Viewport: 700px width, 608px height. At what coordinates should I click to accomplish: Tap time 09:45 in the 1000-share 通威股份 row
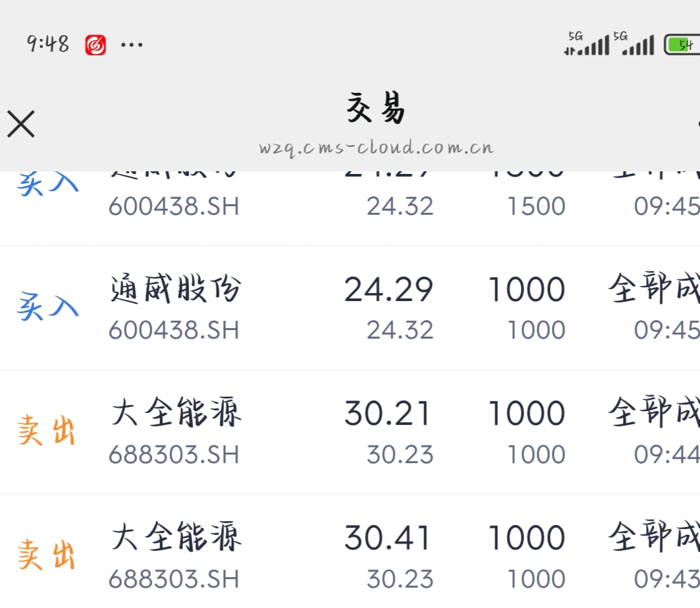click(x=667, y=330)
